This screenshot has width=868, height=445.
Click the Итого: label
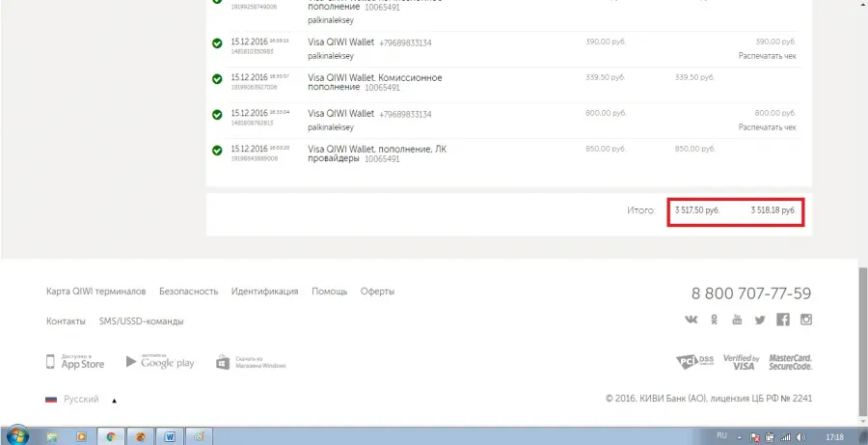click(641, 210)
